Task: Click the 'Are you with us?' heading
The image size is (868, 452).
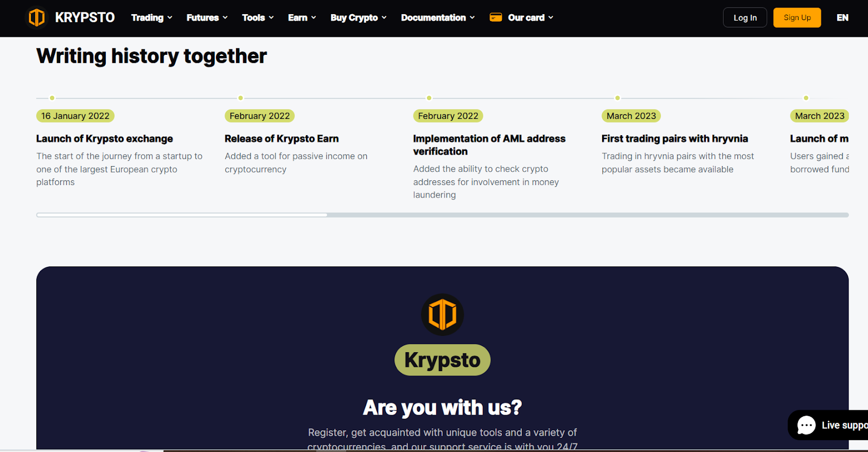Action: point(443,408)
